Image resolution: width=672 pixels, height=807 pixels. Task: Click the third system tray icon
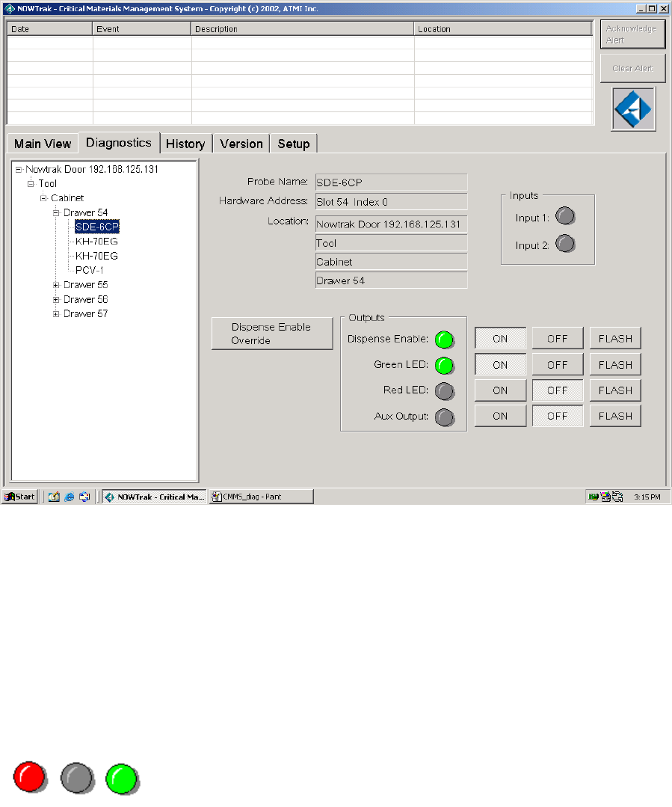pyautogui.click(x=617, y=497)
